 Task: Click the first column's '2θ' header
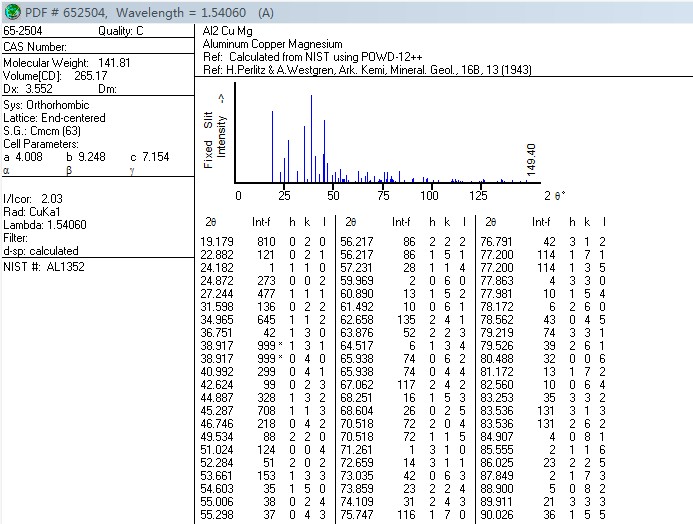[x=211, y=222]
